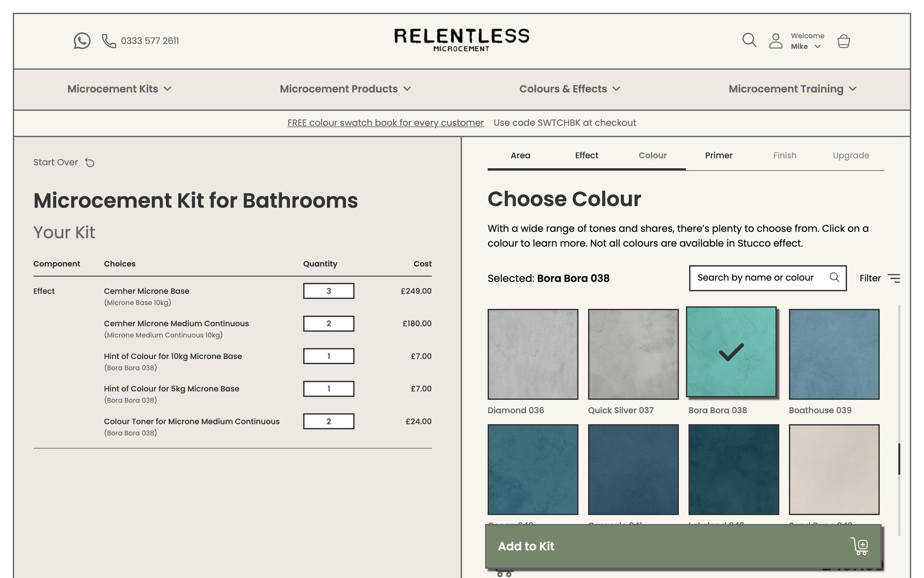Image resolution: width=924 pixels, height=578 pixels.
Task: Open FREE colour swatch book link
Action: point(385,123)
